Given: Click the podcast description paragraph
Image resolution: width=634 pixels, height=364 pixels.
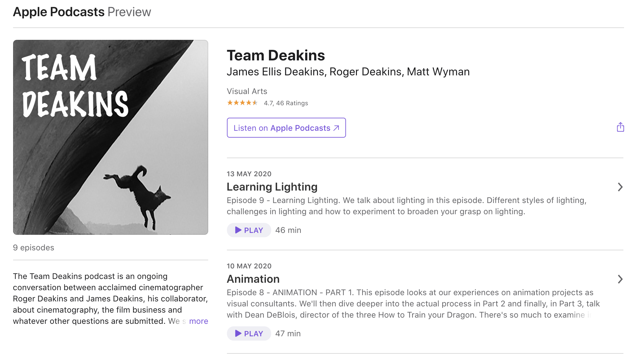Looking at the screenshot, I should point(111,299).
